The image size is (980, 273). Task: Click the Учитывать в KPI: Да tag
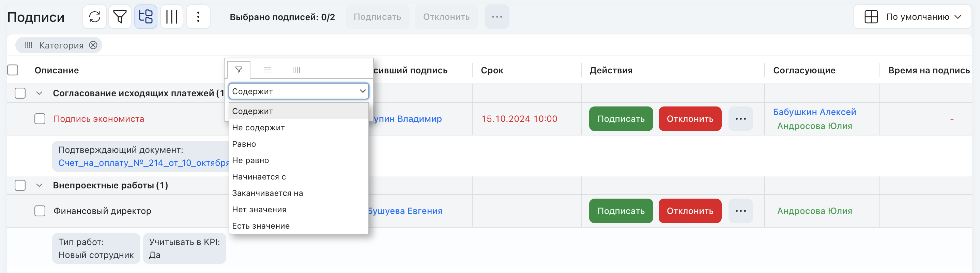[184, 249]
